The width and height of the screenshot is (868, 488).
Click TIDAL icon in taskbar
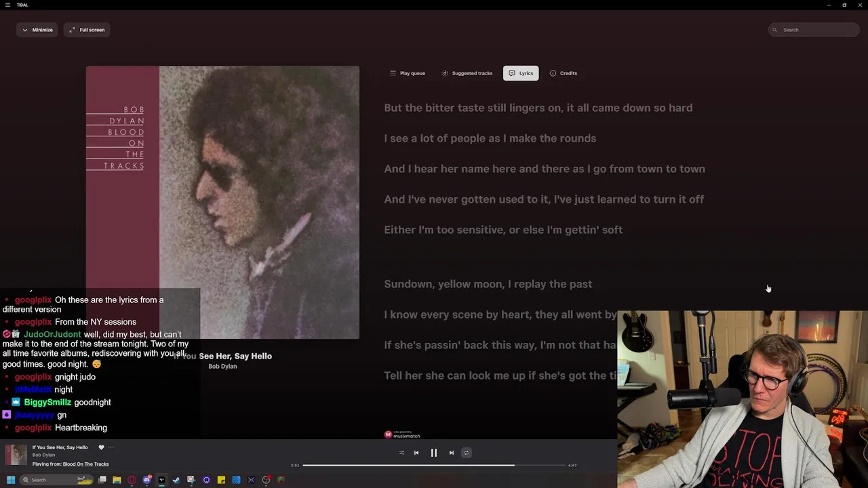click(161, 480)
